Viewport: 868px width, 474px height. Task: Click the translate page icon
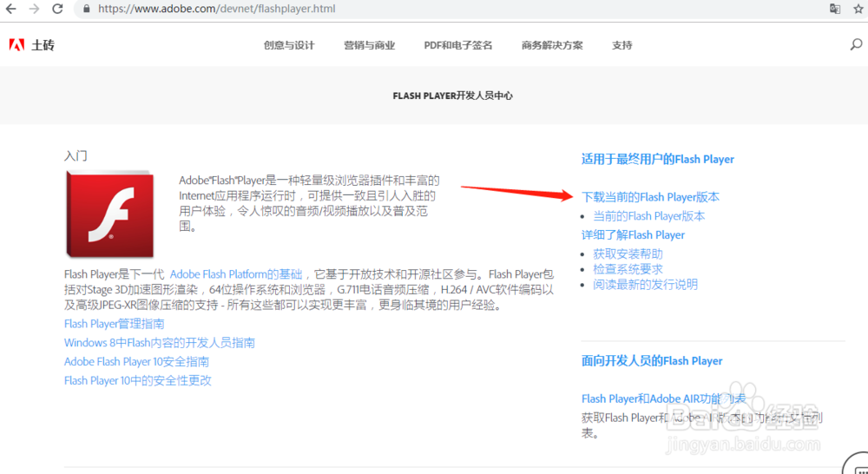(x=835, y=9)
